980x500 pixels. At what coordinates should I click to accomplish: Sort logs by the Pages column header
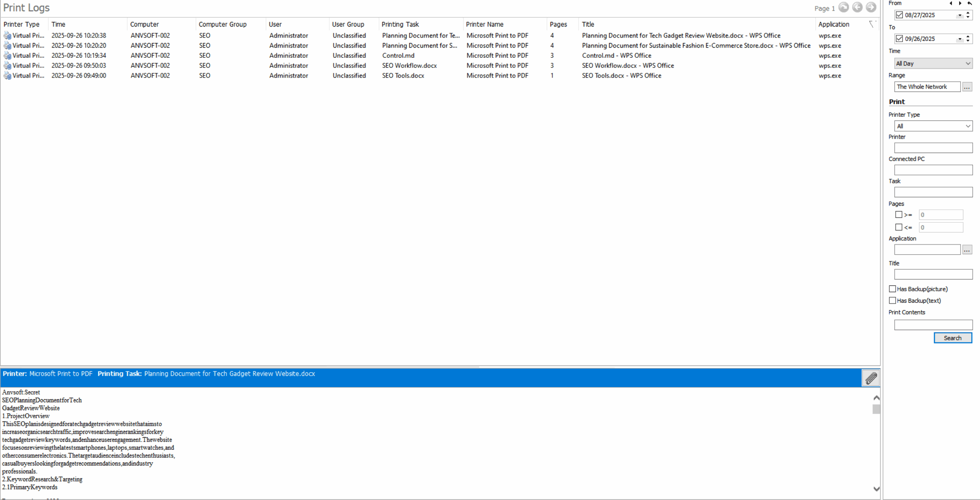tap(558, 24)
